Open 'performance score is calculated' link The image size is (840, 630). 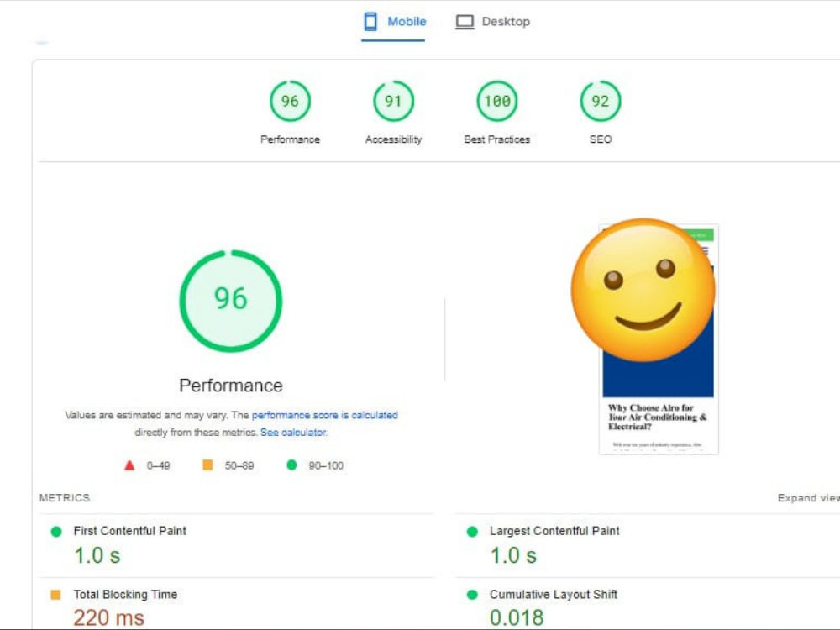[324, 415]
